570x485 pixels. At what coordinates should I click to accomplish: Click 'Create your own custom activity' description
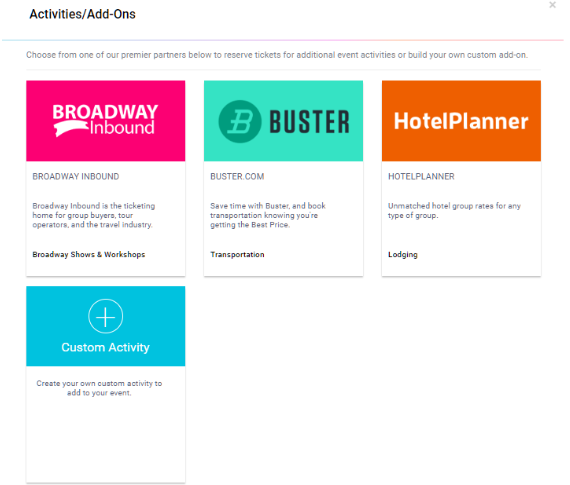[x=99, y=388]
